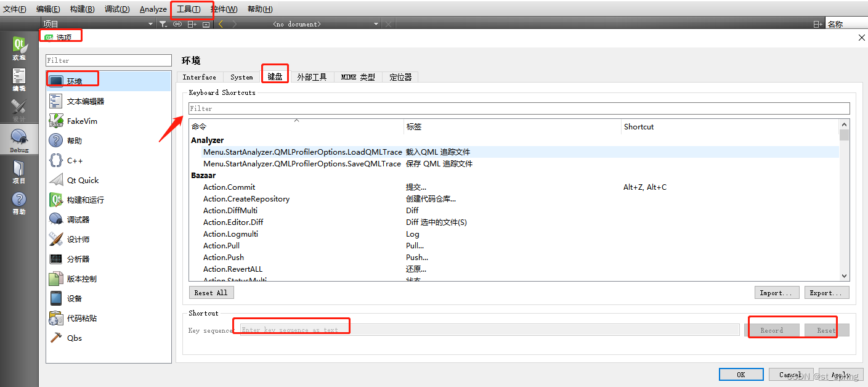Click the Export... button
Screen dimensions: 868x387
[827, 293]
